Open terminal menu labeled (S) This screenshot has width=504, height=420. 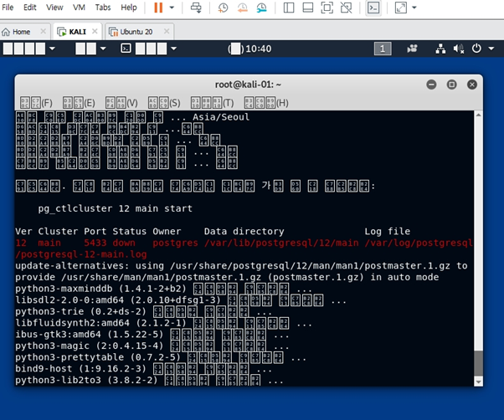[x=164, y=103]
